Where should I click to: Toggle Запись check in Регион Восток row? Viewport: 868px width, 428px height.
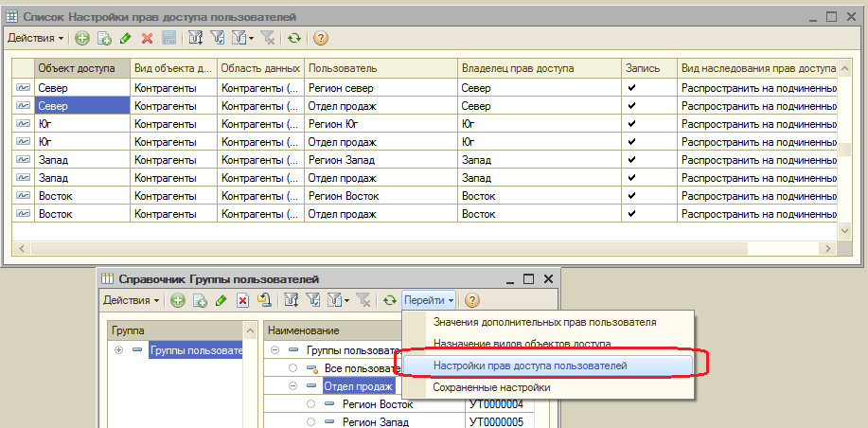click(x=631, y=196)
